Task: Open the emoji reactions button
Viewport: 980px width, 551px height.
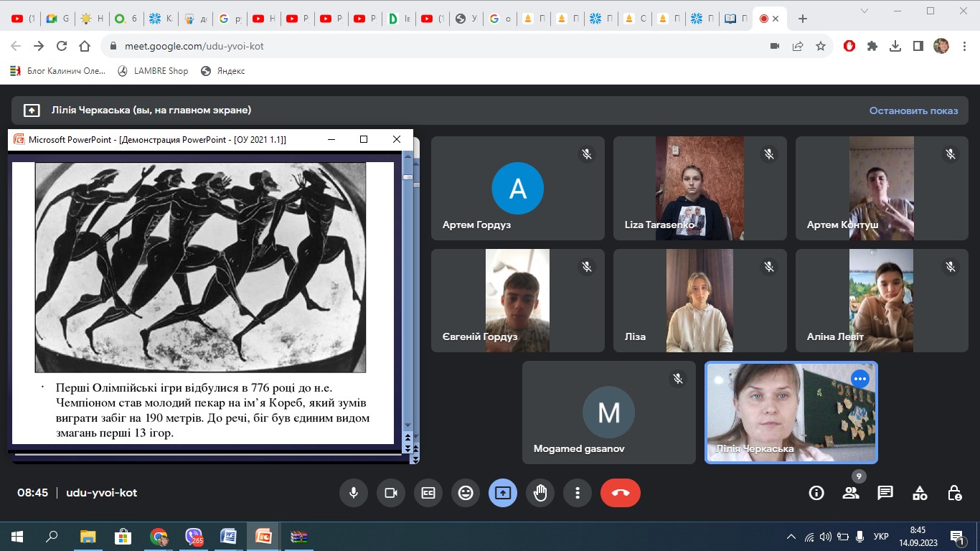Action: pos(466,493)
